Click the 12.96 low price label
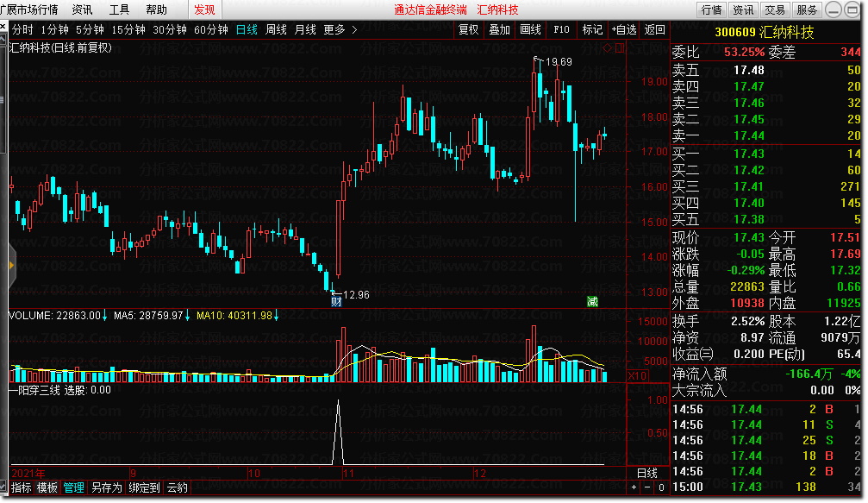The width and height of the screenshot is (868, 503). pos(356,295)
